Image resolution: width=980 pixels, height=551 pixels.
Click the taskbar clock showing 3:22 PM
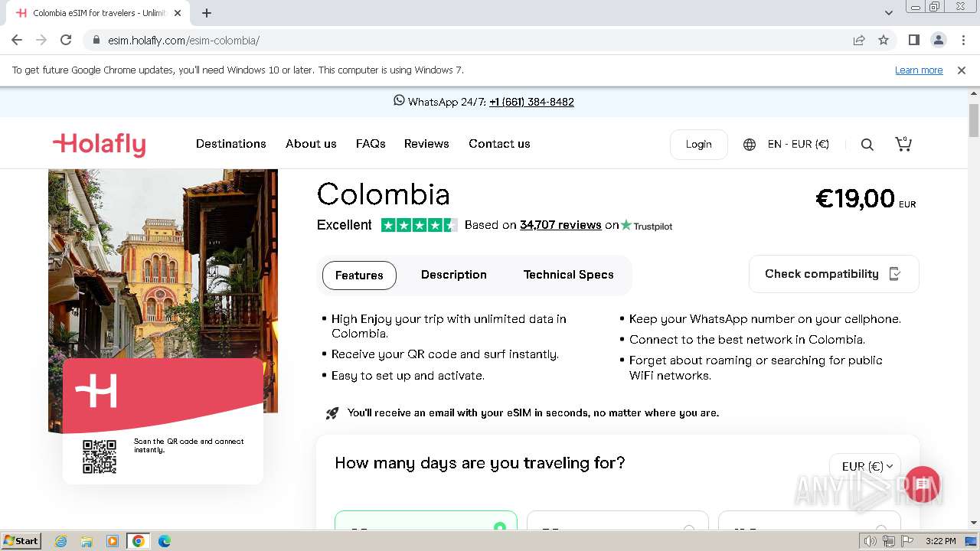pos(940,541)
